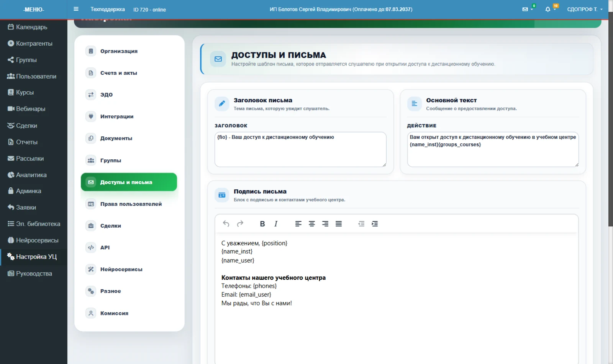Click the redo arrow in signature editor
The image size is (613, 364).
pos(240,224)
